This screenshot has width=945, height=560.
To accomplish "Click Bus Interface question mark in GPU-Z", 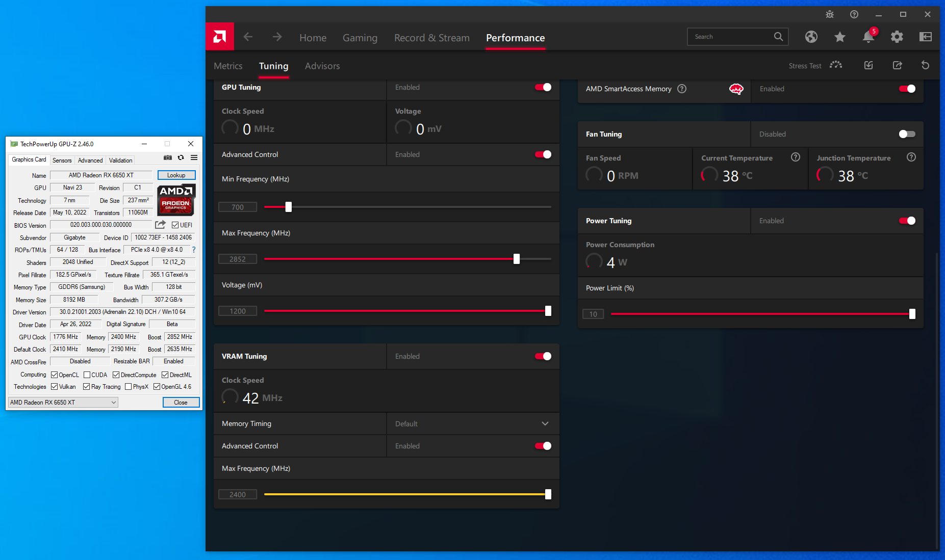I will point(194,250).
